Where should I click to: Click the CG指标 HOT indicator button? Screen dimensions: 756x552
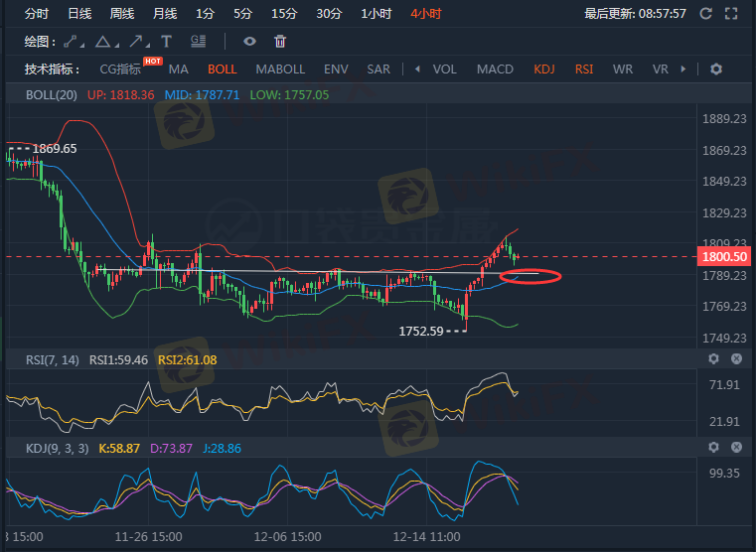pos(123,69)
